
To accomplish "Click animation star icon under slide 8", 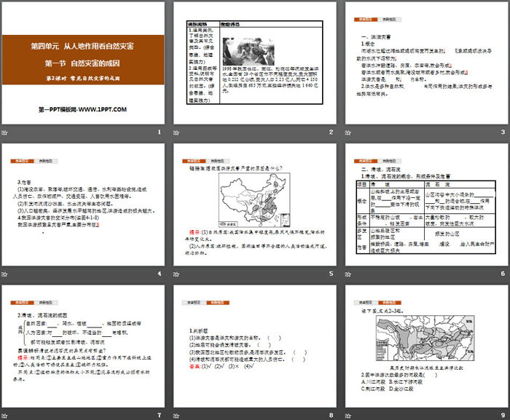I will click(176, 416).
